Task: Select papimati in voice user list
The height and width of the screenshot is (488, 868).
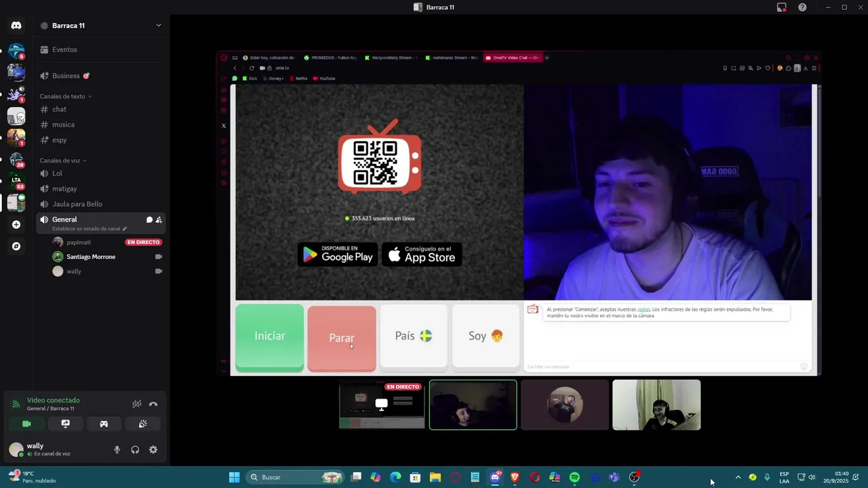Action: (x=107, y=242)
